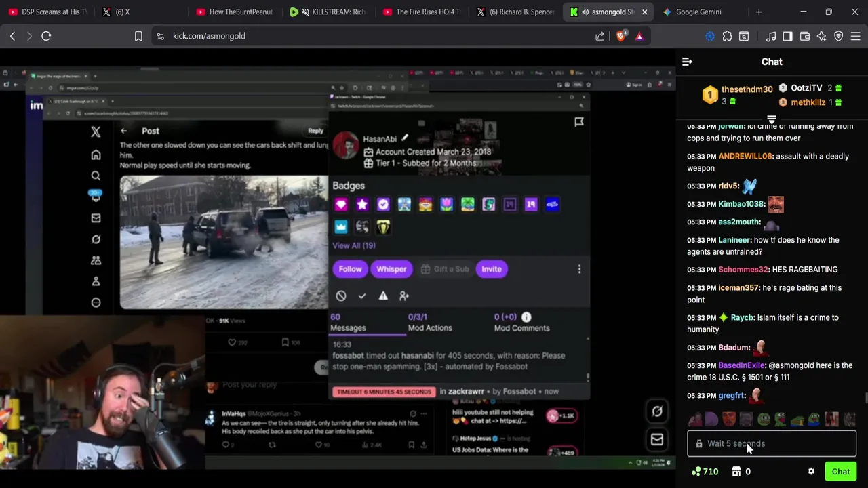Screen dimensions: 868x488
Task: Click the ban icon in streamed popup
Action: pos(341,296)
